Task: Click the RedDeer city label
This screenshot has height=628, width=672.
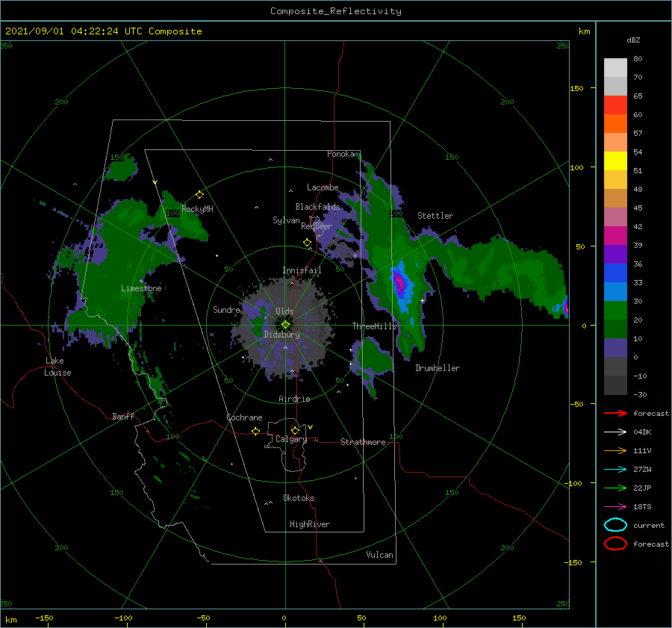Action: point(317,226)
